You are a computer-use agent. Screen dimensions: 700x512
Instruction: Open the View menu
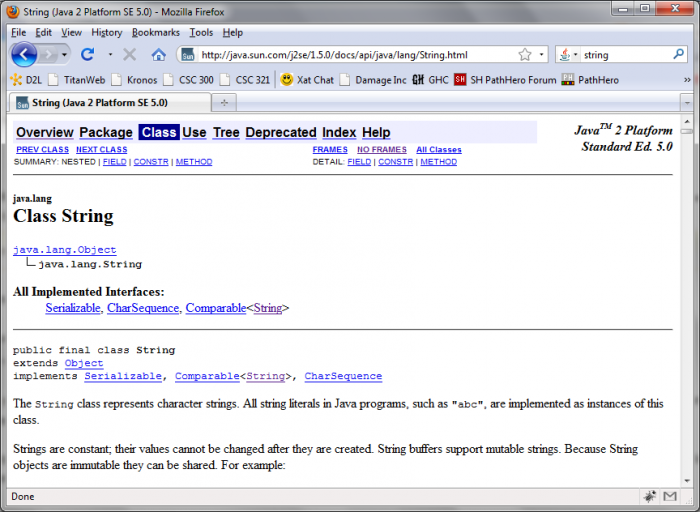coord(71,32)
